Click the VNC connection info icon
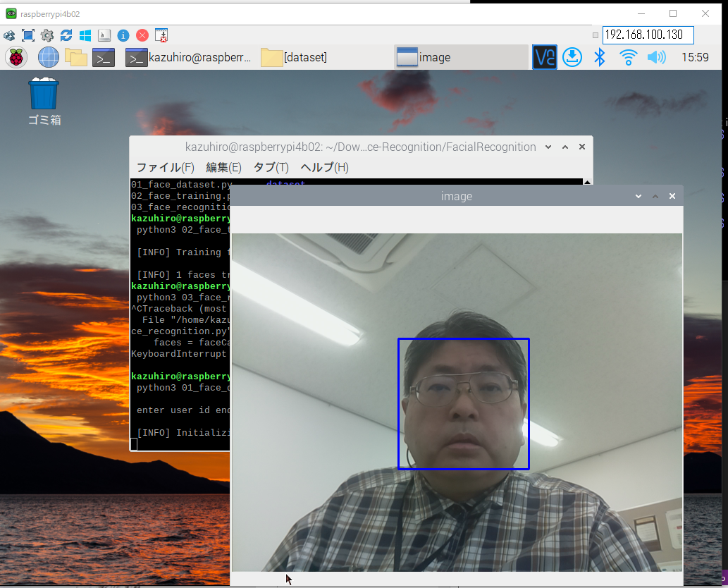Image resolution: width=728 pixels, height=588 pixels. [123, 35]
